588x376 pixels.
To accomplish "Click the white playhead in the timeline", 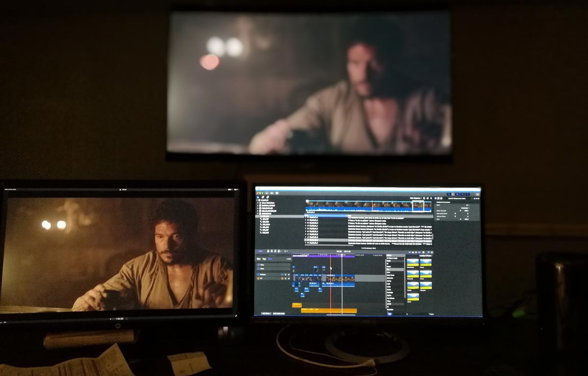I will pos(342,284).
